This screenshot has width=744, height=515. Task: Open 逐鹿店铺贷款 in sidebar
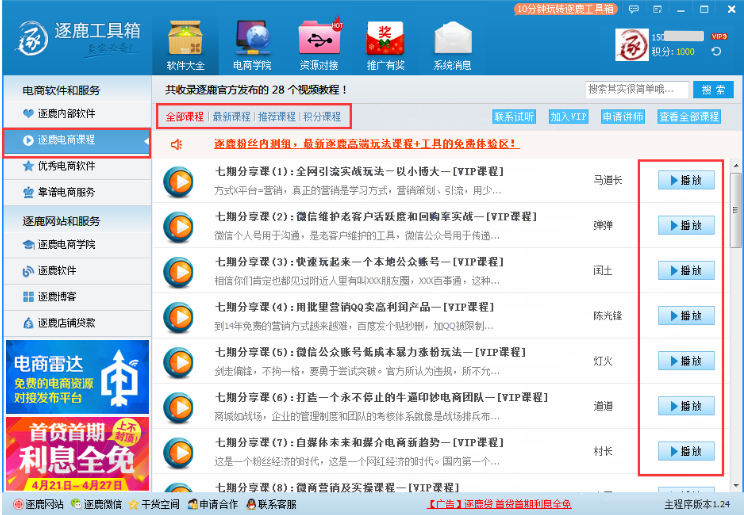point(77,323)
